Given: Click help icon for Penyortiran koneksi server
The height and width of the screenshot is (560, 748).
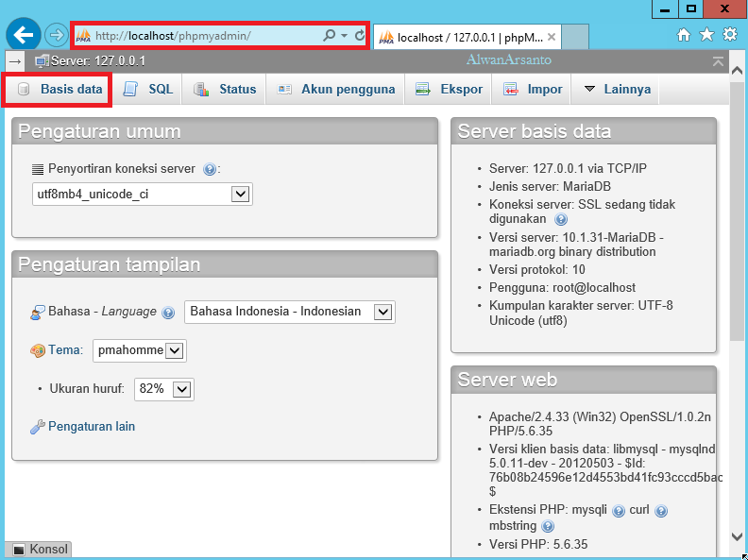Looking at the screenshot, I should (209, 169).
